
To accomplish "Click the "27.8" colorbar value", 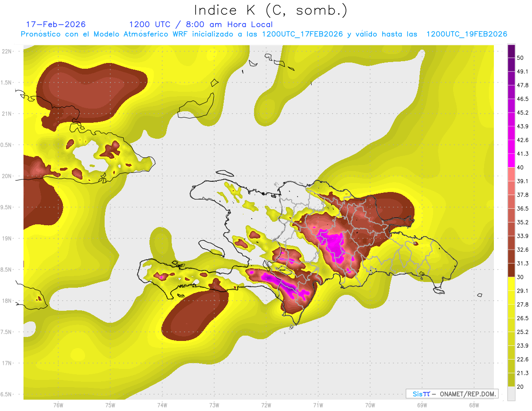I will 523,305.
